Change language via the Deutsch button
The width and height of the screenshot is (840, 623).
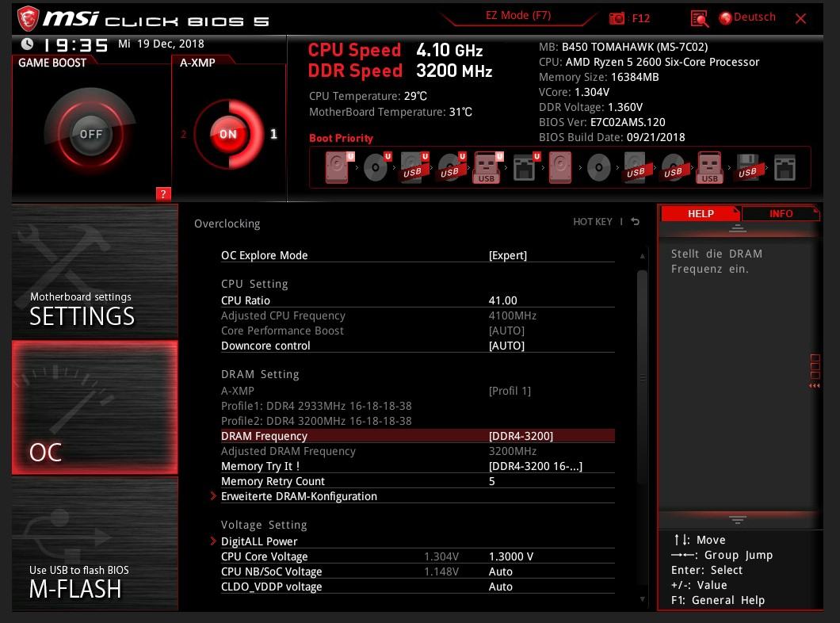[748, 17]
